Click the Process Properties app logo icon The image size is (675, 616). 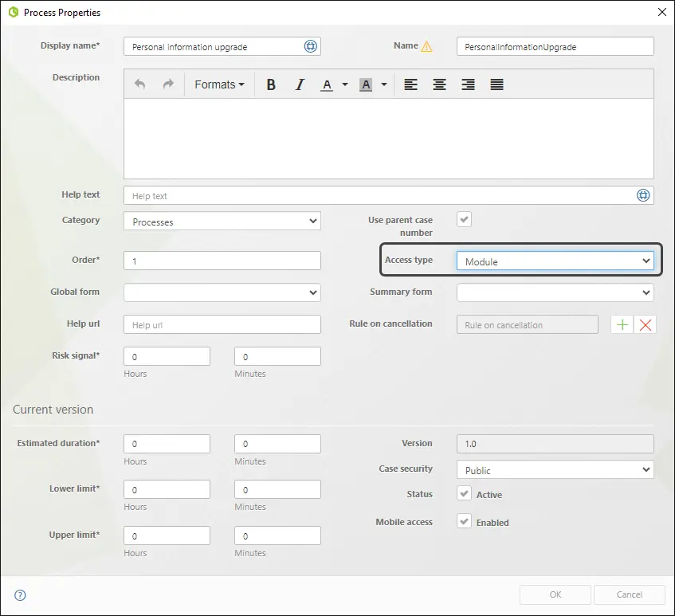[x=14, y=12]
